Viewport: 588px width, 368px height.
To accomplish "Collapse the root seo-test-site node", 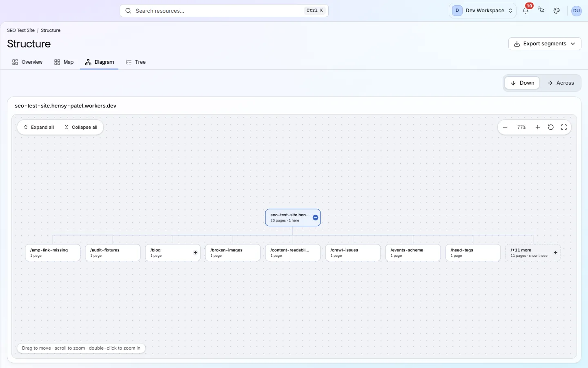I will [315, 218].
